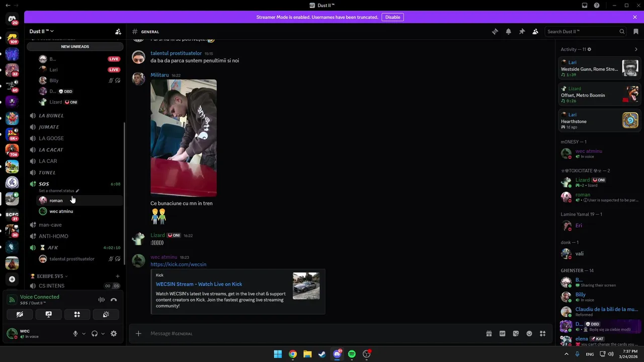Edit the SOS channel status pencil
This screenshot has width=644, height=362.
point(77,191)
